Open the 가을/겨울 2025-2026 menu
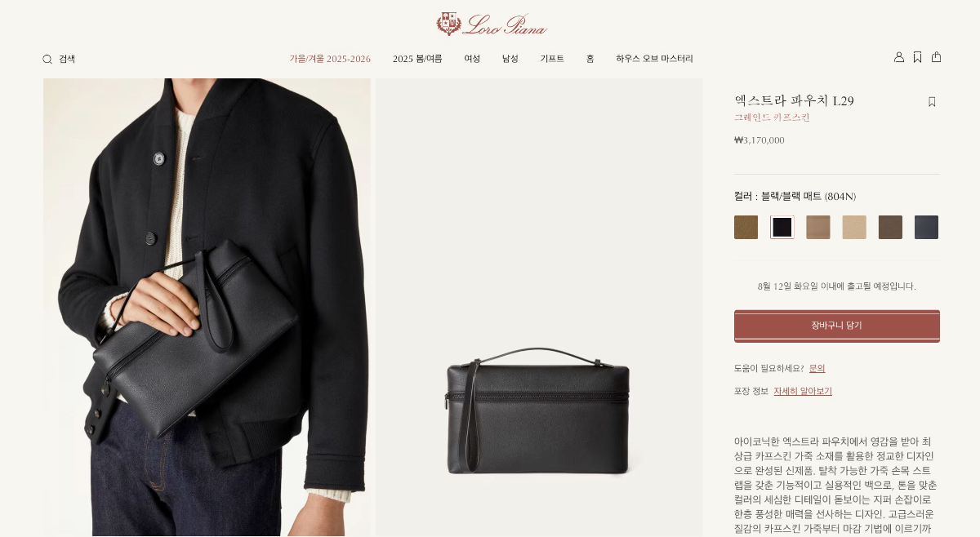This screenshot has width=980, height=537. click(330, 59)
